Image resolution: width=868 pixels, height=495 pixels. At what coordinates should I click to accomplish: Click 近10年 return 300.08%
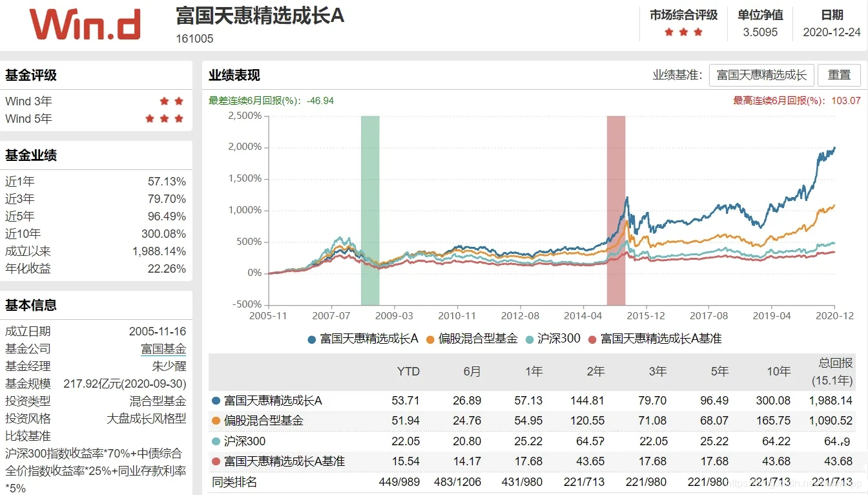pyautogui.click(x=163, y=234)
